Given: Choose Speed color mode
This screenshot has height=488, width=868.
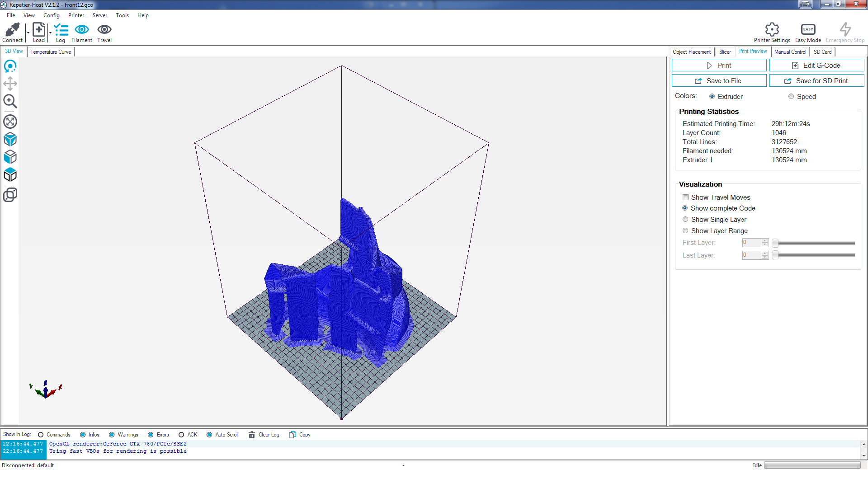Looking at the screenshot, I should (x=791, y=97).
